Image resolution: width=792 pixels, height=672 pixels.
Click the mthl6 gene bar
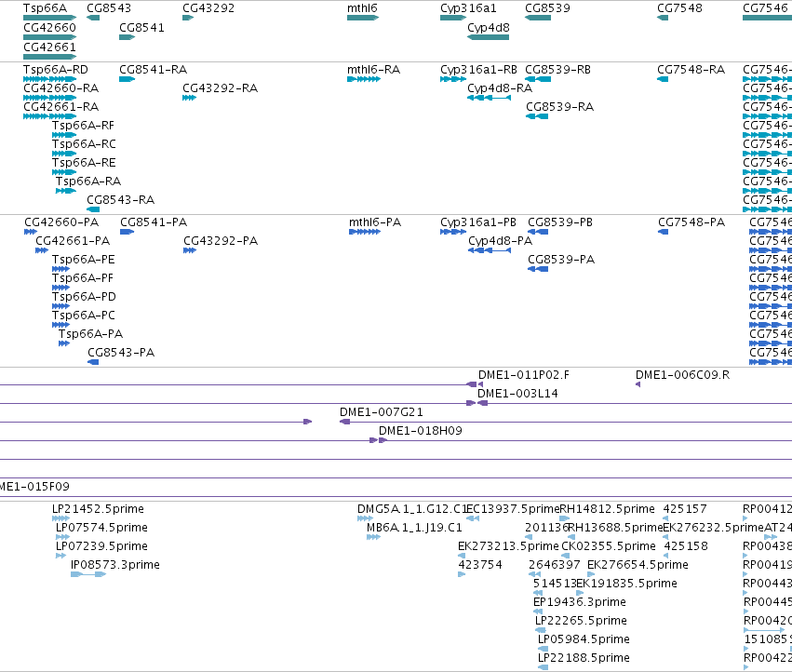pyautogui.click(x=363, y=18)
